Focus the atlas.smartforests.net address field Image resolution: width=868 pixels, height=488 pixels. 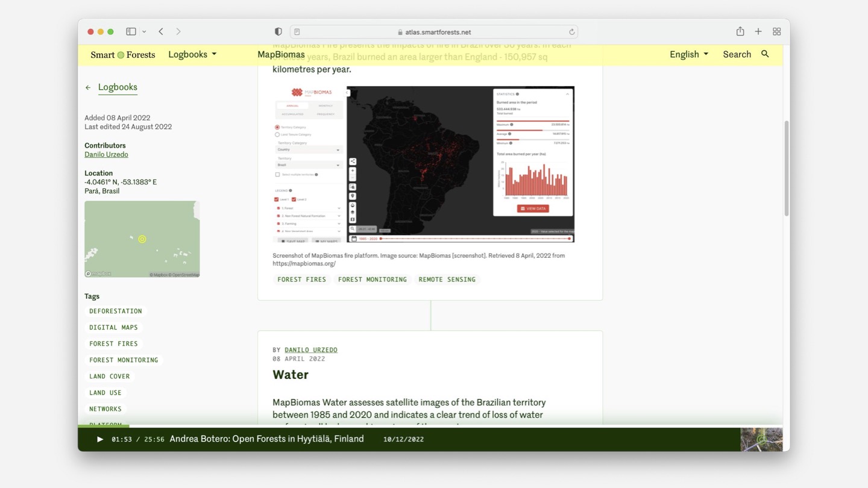tap(434, 32)
